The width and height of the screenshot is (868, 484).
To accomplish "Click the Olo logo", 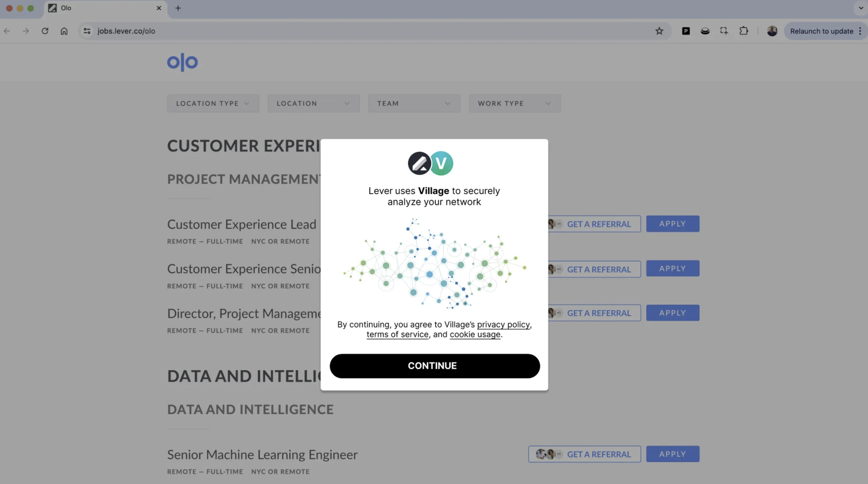I will (x=182, y=62).
